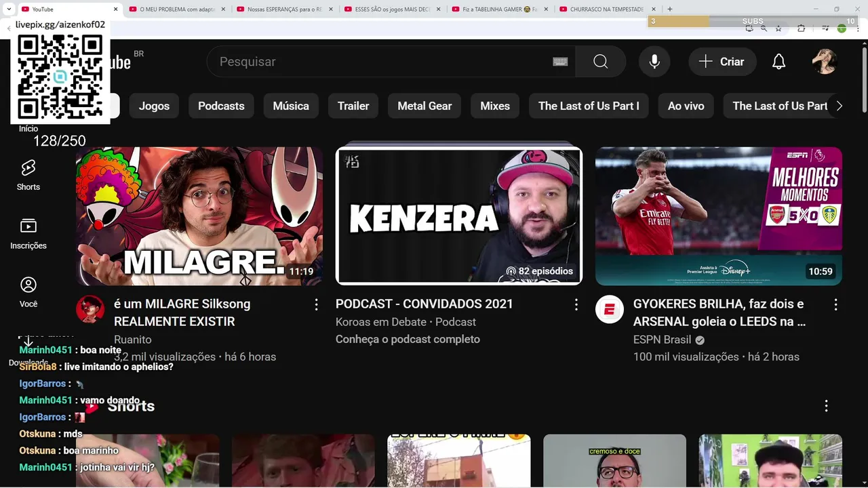The width and height of the screenshot is (868, 488).
Task: Filter by the Ao vivo chip
Action: tap(686, 106)
